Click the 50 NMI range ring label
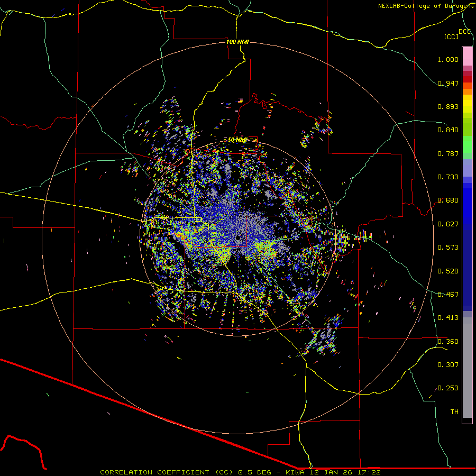 pos(237,140)
